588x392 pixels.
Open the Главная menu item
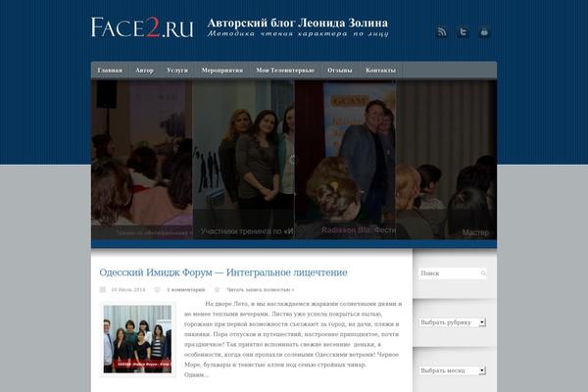click(110, 71)
